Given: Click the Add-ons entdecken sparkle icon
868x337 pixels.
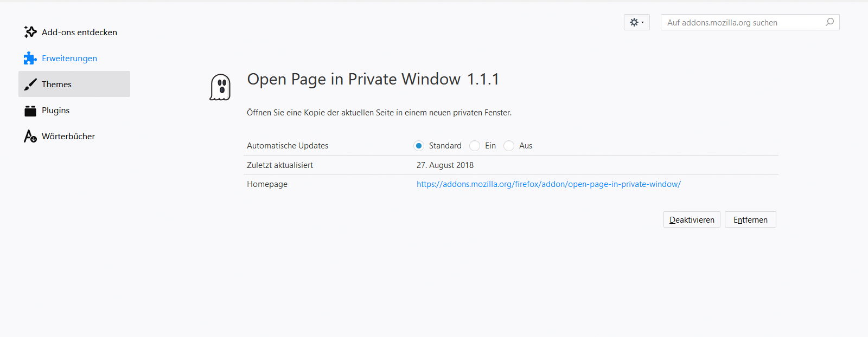Looking at the screenshot, I should tap(30, 32).
